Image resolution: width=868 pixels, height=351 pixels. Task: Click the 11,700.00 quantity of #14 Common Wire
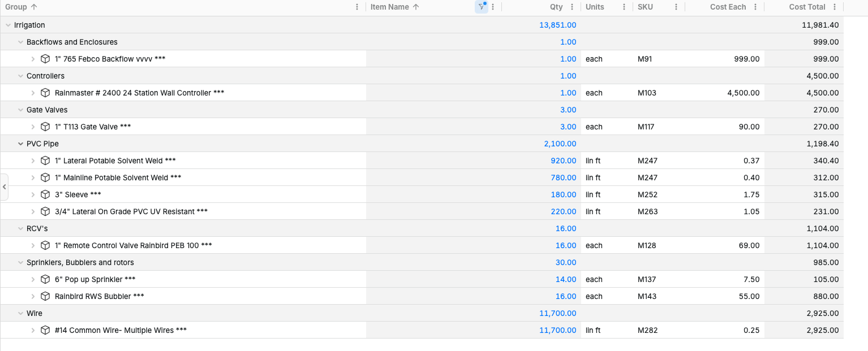click(x=557, y=330)
